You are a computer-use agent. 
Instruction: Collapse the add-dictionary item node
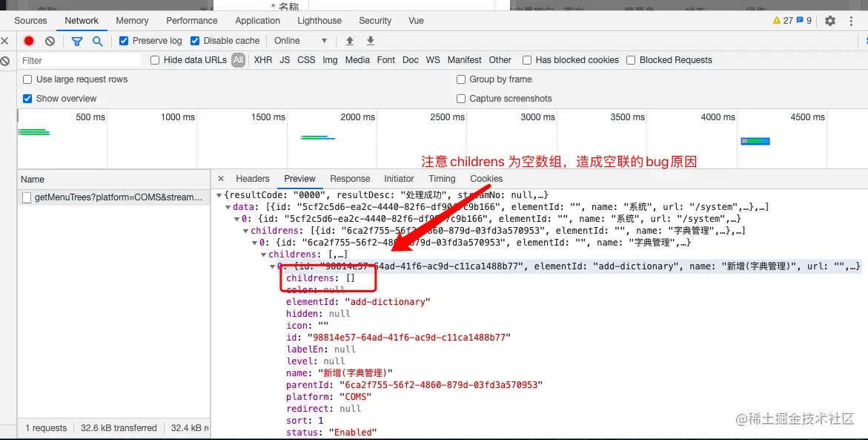272,266
